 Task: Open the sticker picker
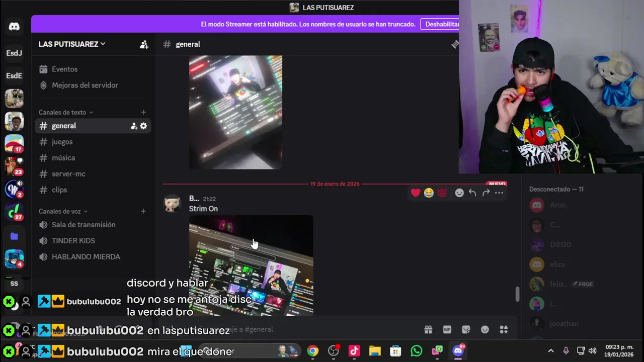click(x=466, y=329)
